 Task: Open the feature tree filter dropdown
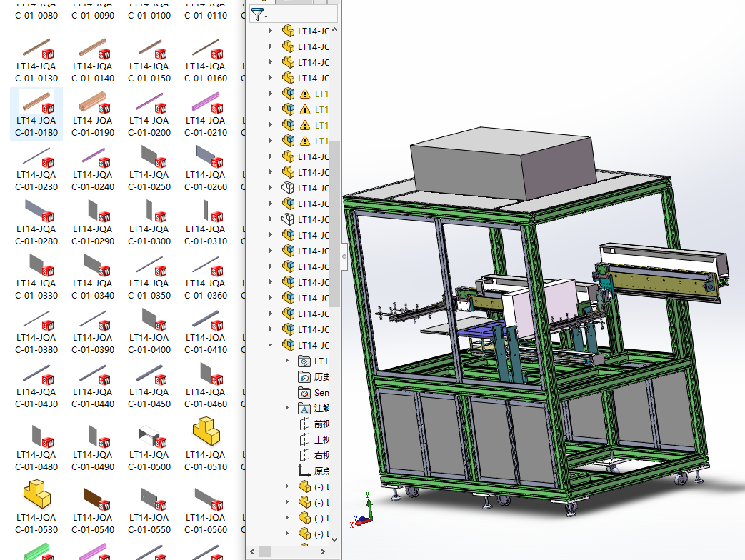click(260, 14)
